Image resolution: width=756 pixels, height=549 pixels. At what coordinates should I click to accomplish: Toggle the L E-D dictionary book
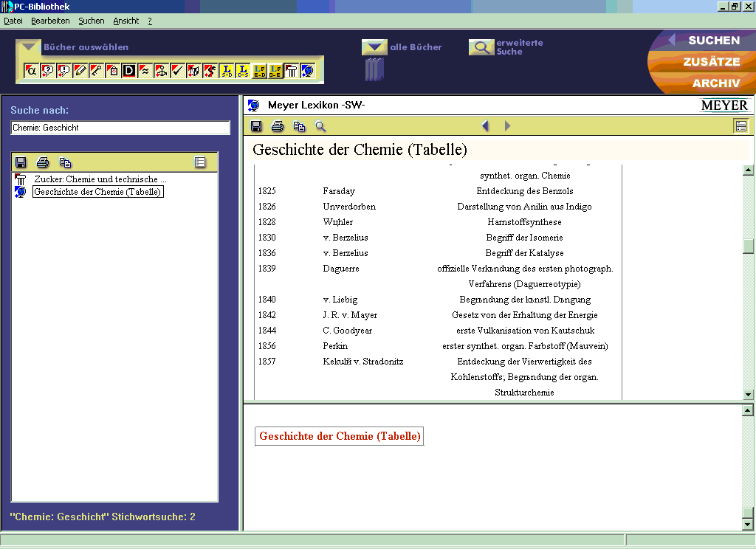[259, 71]
